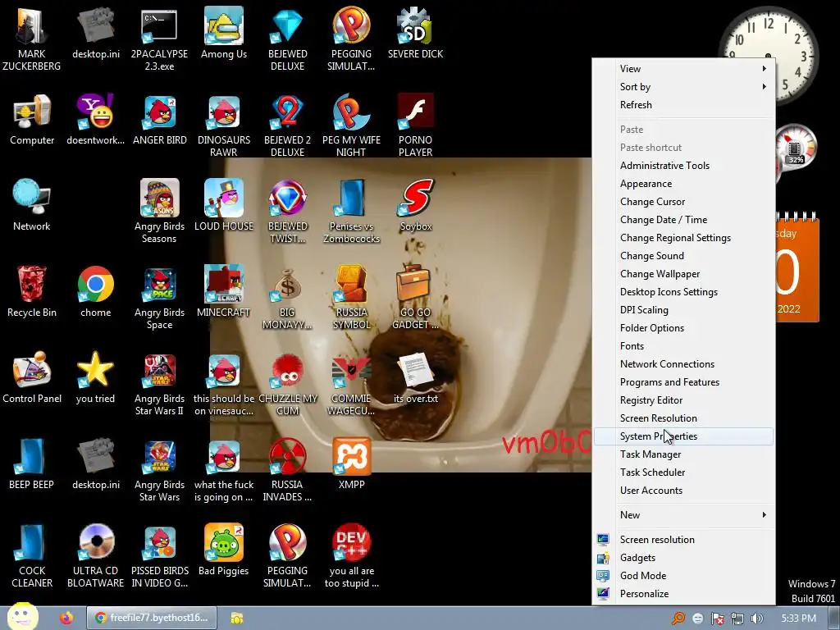Choose Task Scheduler menu entry
840x630 pixels.
(x=683, y=472)
